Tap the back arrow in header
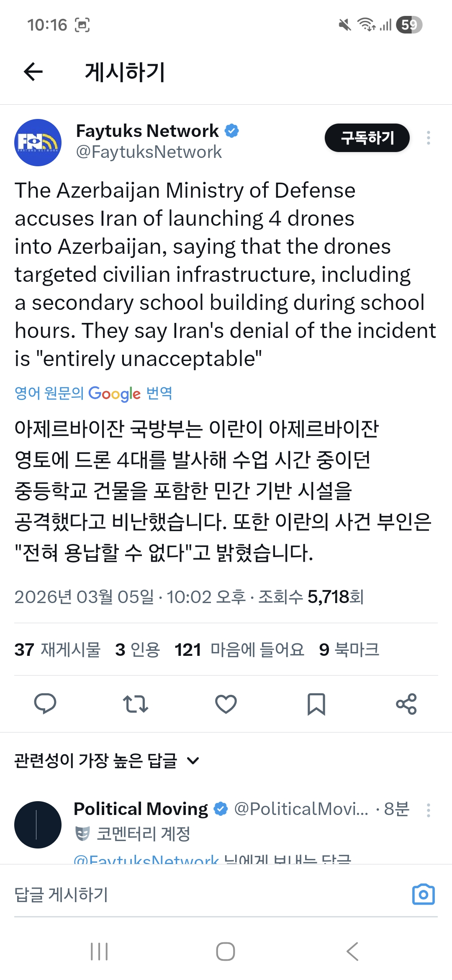Screen dimensions: 452x980 [x=33, y=72]
